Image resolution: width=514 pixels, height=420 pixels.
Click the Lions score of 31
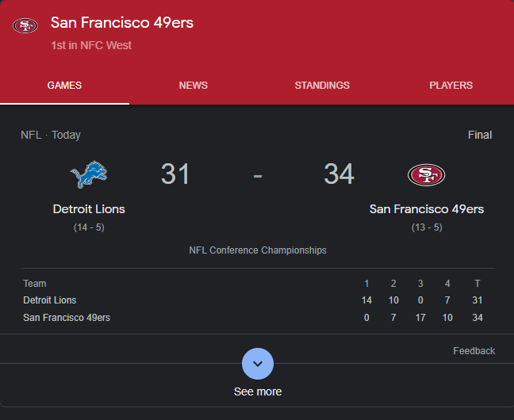pyautogui.click(x=175, y=174)
